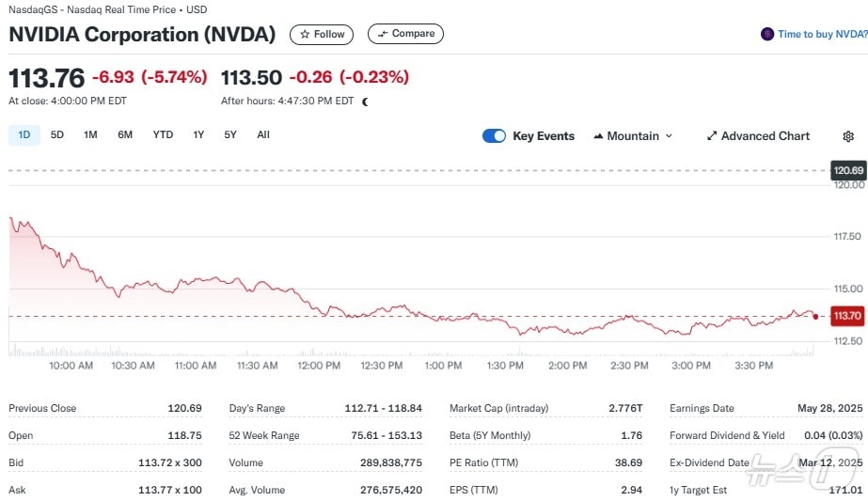Click the after-hours moon icon
Screen dimensions: 868x501
pos(365,102)
